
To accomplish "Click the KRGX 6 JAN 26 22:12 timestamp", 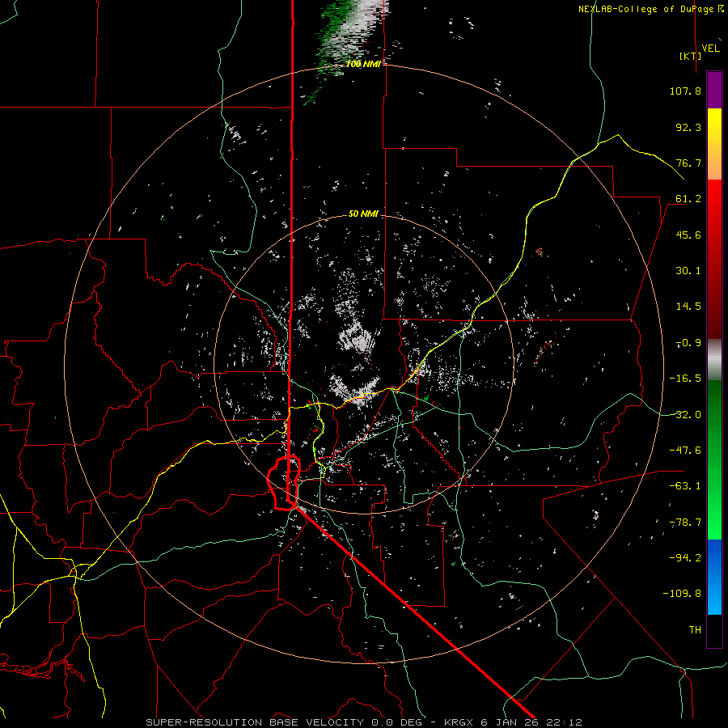I will (513, 722).
